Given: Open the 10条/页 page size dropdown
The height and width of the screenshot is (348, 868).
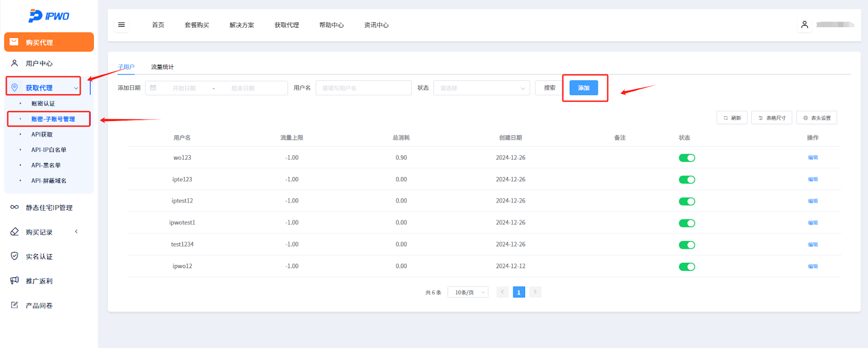Looking at the screenshot, I should (x=468, y=292).
